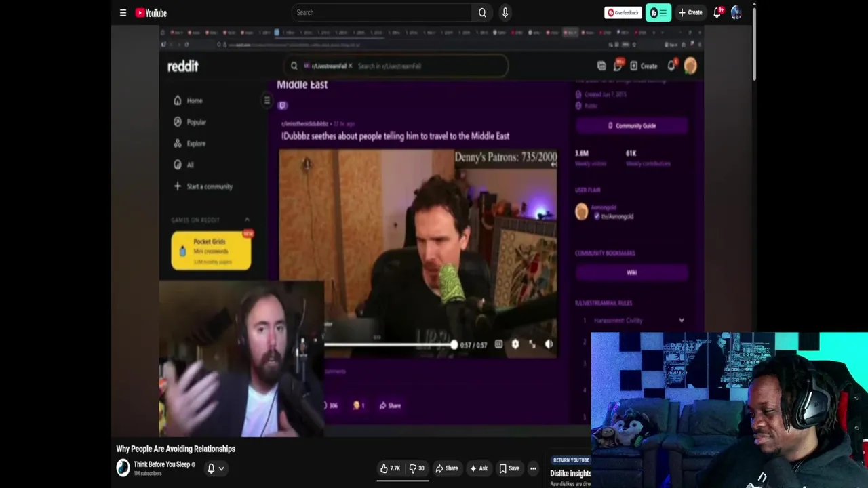Share the YouTube video
868x488 pixels.
coord(446,468)
